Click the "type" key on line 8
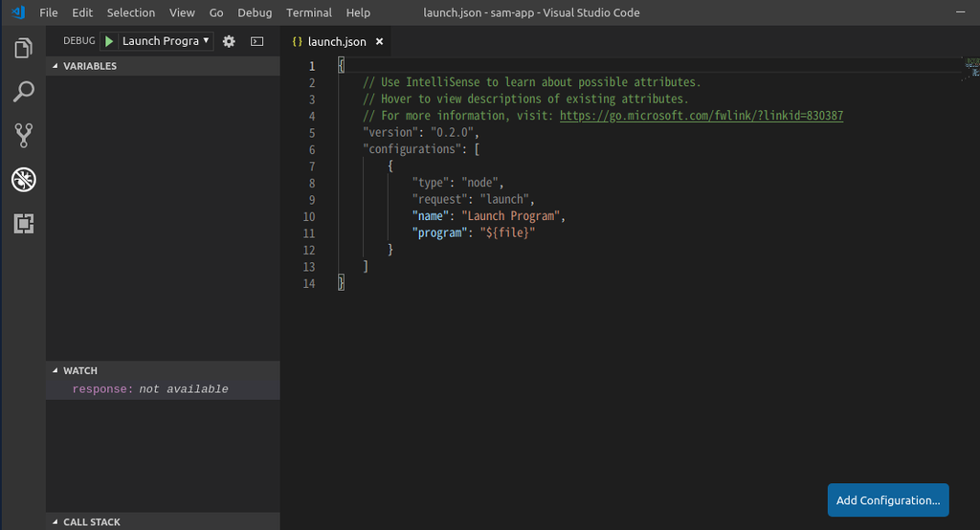The width and height of the screenshot is (980, 530). pos(430,183)
